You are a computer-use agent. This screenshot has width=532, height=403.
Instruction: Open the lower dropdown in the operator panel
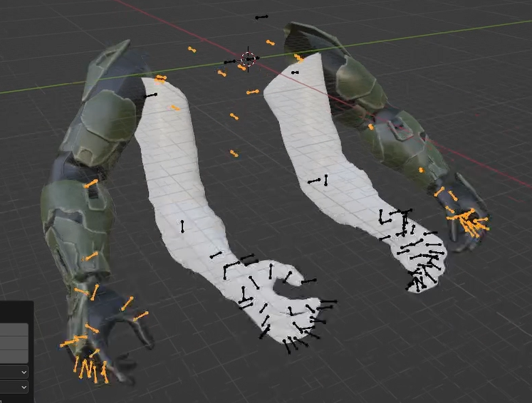14,387
